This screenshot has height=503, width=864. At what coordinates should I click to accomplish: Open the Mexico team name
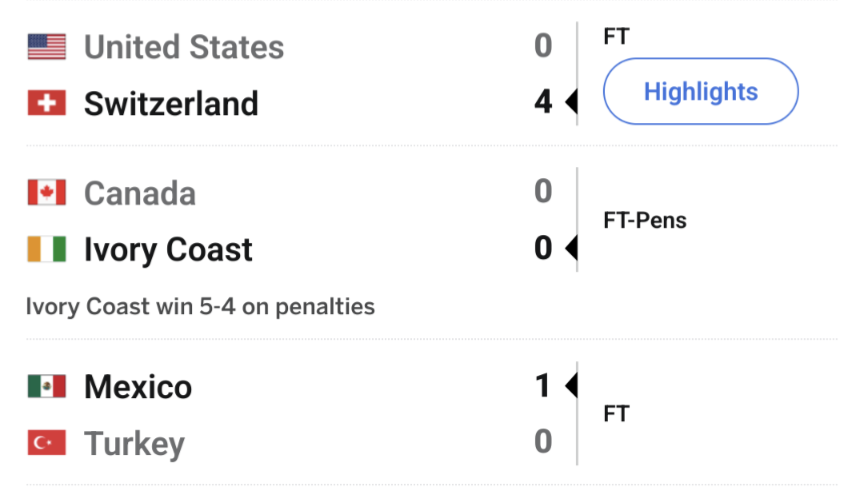(x=138, y=387)
